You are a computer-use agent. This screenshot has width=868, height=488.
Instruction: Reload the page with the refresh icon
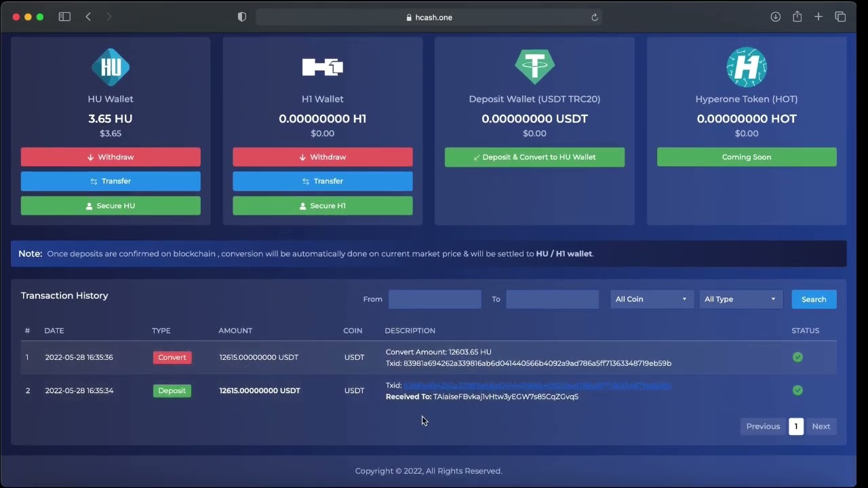pyautogui.click(x=595, y=18)
